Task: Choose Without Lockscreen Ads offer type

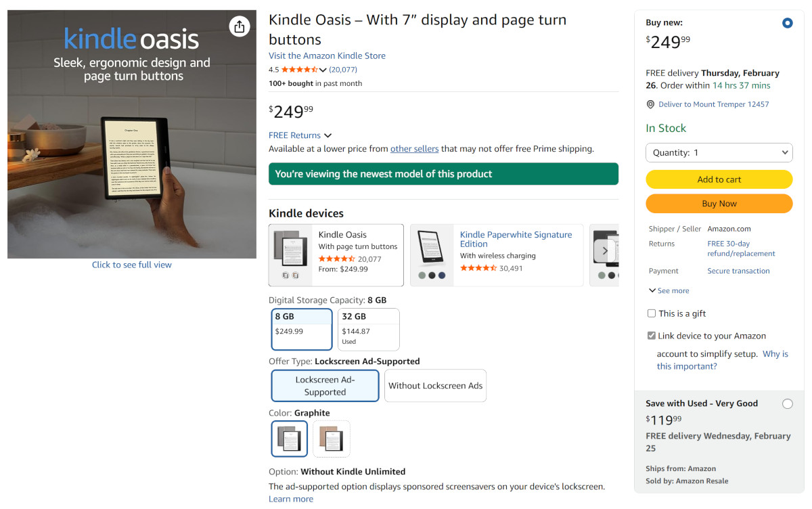Action: tap(435, 386)
